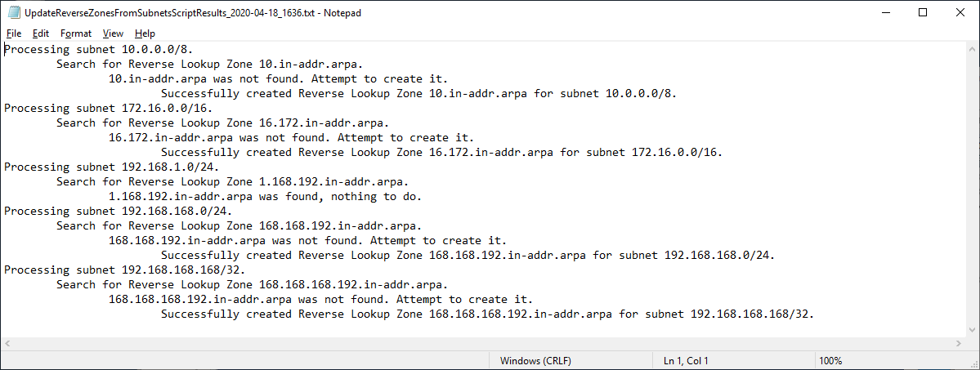Image resolution: width=980 pixels, height=370 pixels.
Task: Open the Edit menu
Action: (x=41, y=33)
